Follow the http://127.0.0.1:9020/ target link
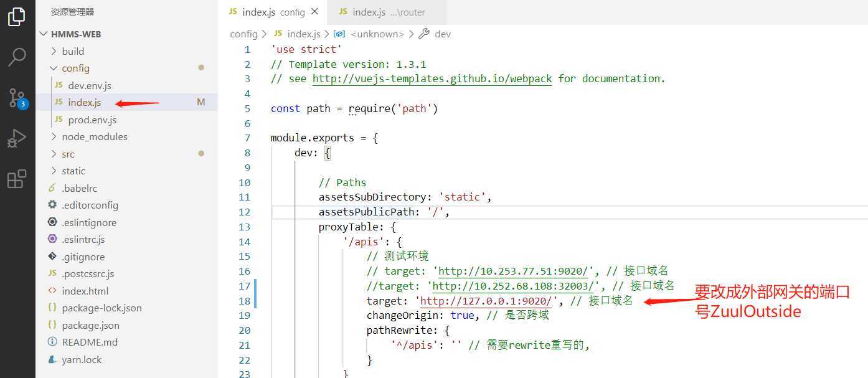The width and height of the screenshot is (868, 378). point(486,301)
